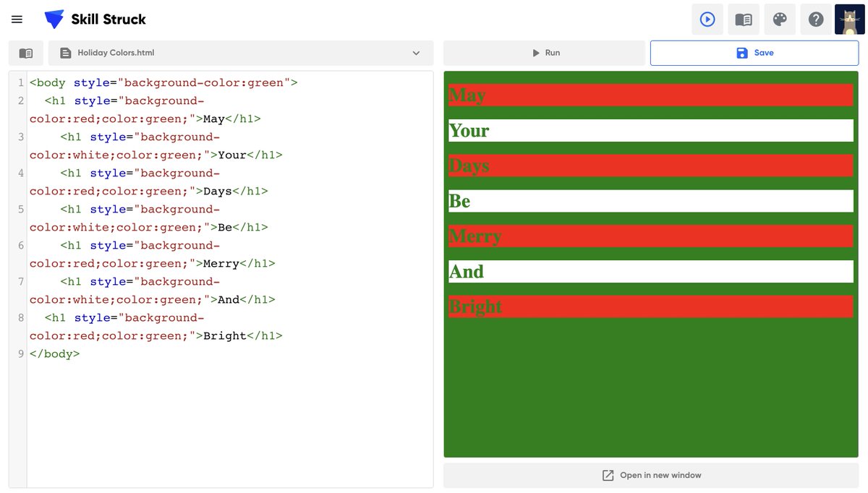Click the closing </body> tag in editor
868x493 pixels.
pyautogui.click(x=55, y=353)
